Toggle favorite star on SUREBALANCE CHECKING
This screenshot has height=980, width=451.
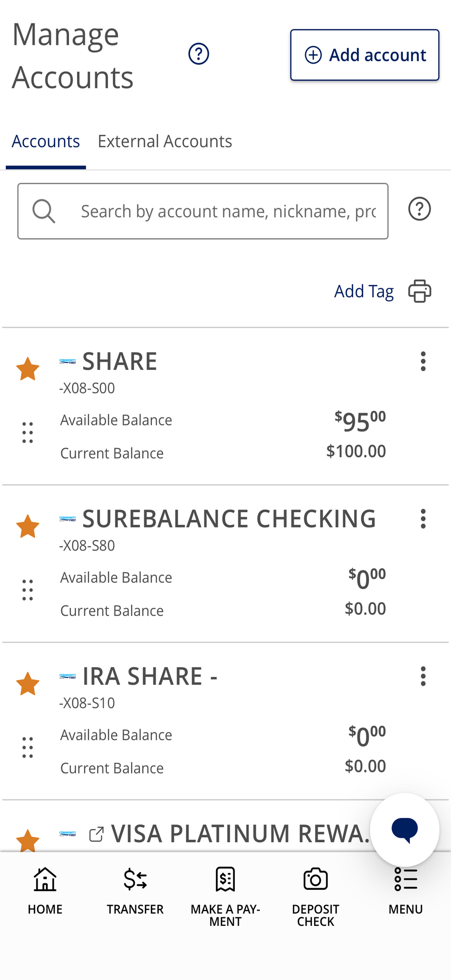(28, 527)
